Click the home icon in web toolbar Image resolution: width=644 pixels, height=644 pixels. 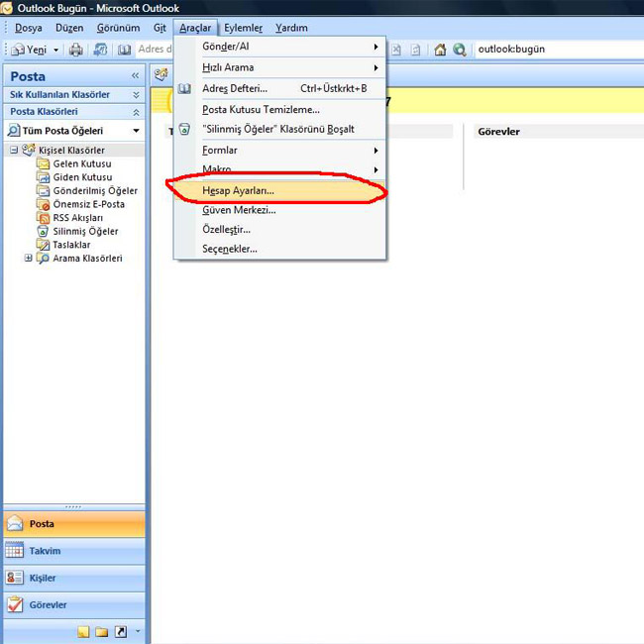pos(440,50)
